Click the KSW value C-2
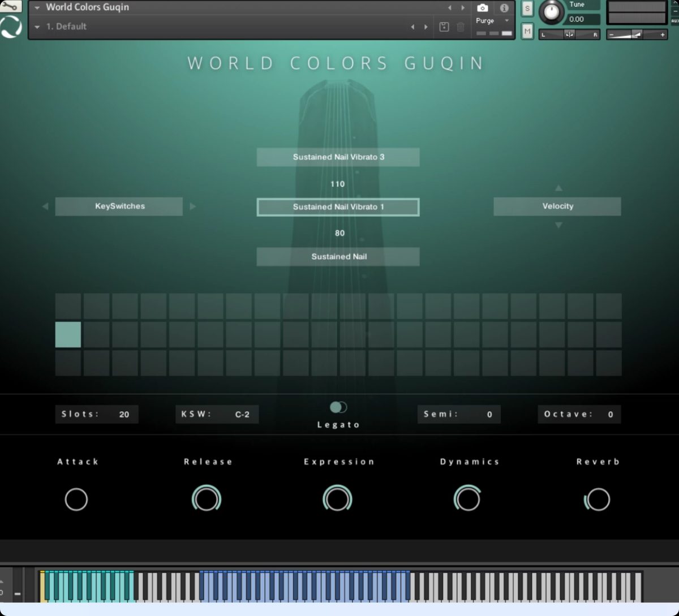The image size is (679, 616). [242, 414]
